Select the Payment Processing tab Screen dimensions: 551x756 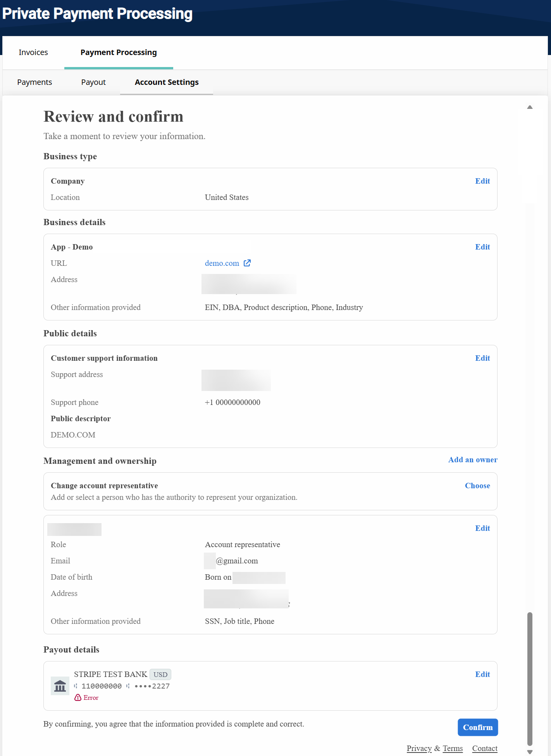click(x=119, y=52)
